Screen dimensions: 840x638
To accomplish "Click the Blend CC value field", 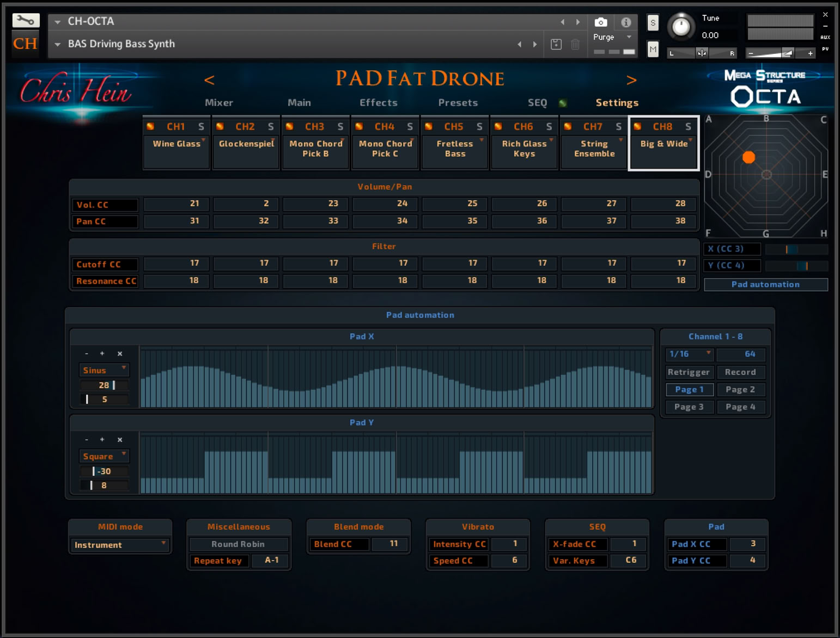I will (391, 544).
